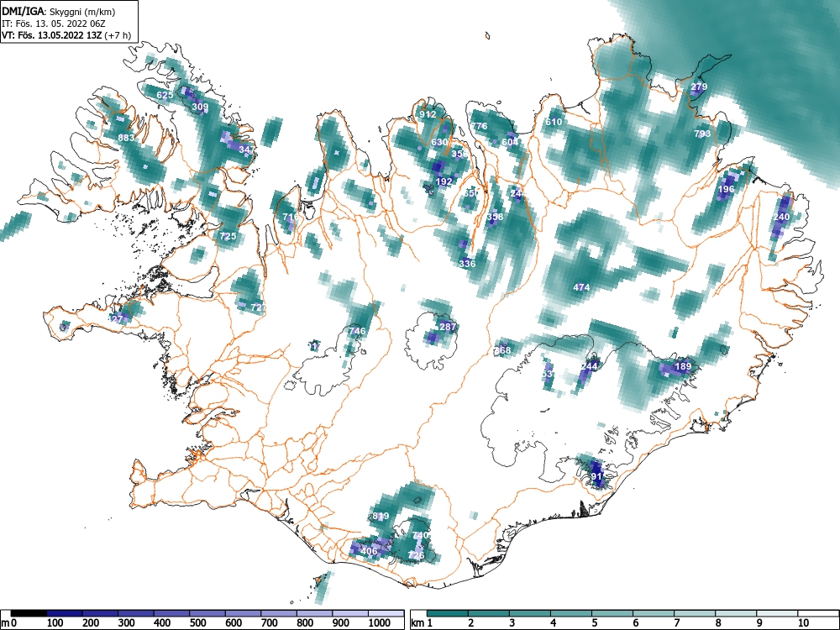This screenshot has height=630, width=840.
Task: Click visibility value 819 on the map
Action: tap(381, 517)
